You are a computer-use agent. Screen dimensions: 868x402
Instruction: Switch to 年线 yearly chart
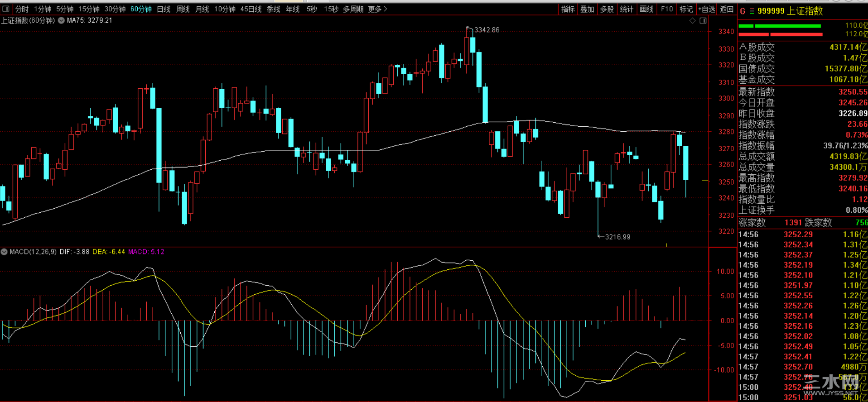(x=293, y=9)
